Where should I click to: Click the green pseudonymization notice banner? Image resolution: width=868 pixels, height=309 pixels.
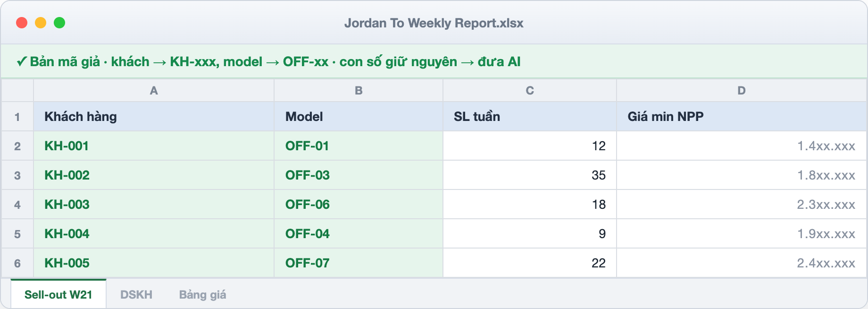pos(434,61)
